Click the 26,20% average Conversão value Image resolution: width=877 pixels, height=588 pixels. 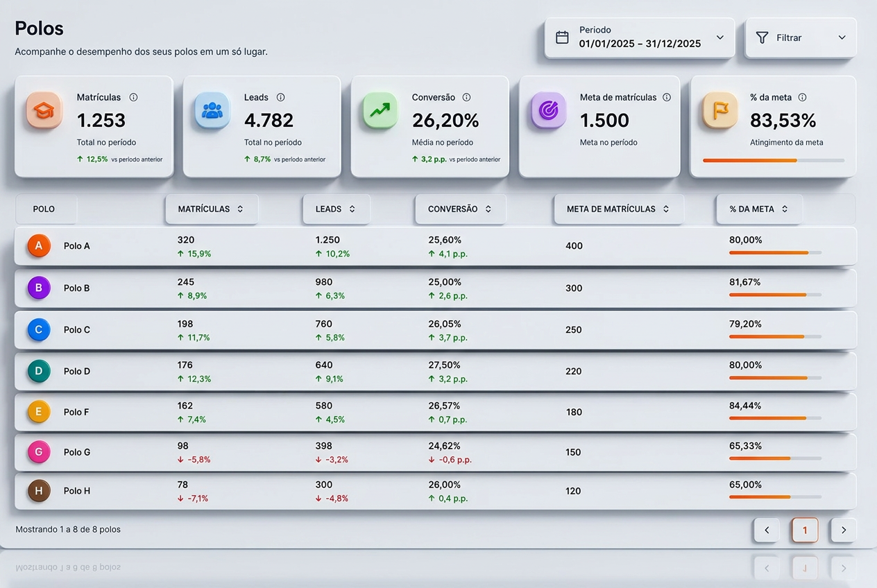tap(445, 121)
